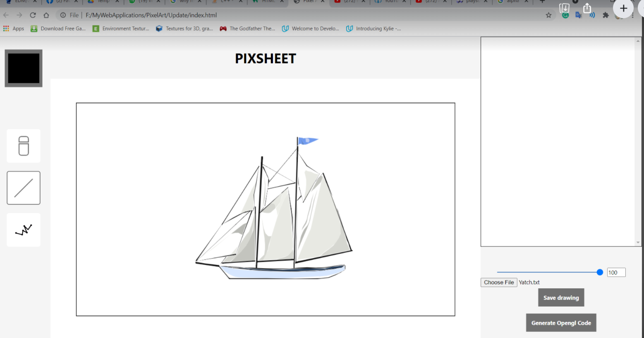Screen dimensions: 644x338
Task: Select the Freehand scribble tool
Action: pyautogui.click(x=23, y=230)
